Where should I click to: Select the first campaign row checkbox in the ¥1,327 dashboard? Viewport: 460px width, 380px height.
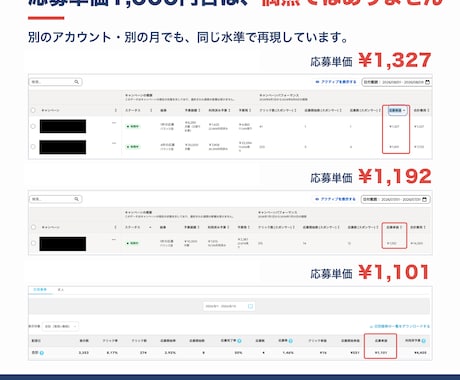[x=33, y=126]
